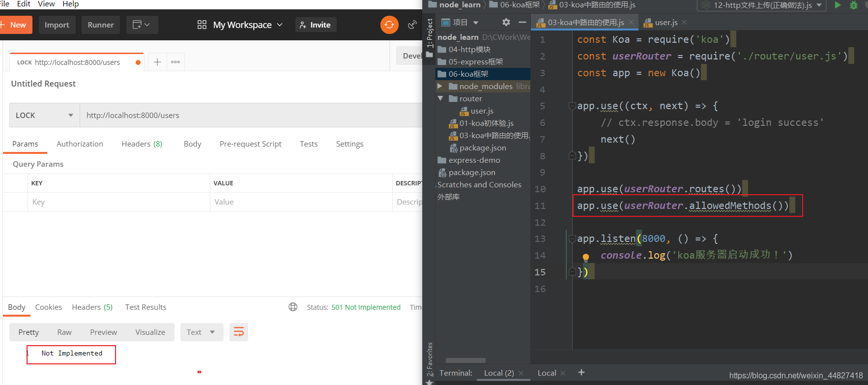Select the Raw response view
868x385 pixels.
pyautogui.click(x=64, y=332)
